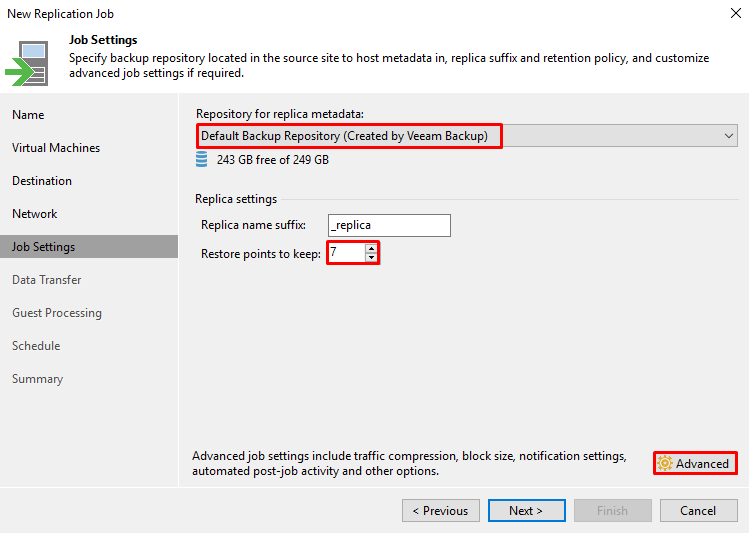This screenshot has height=533, width=749.
Task: Open the Guest Processing step
Action: pos(57,313)
